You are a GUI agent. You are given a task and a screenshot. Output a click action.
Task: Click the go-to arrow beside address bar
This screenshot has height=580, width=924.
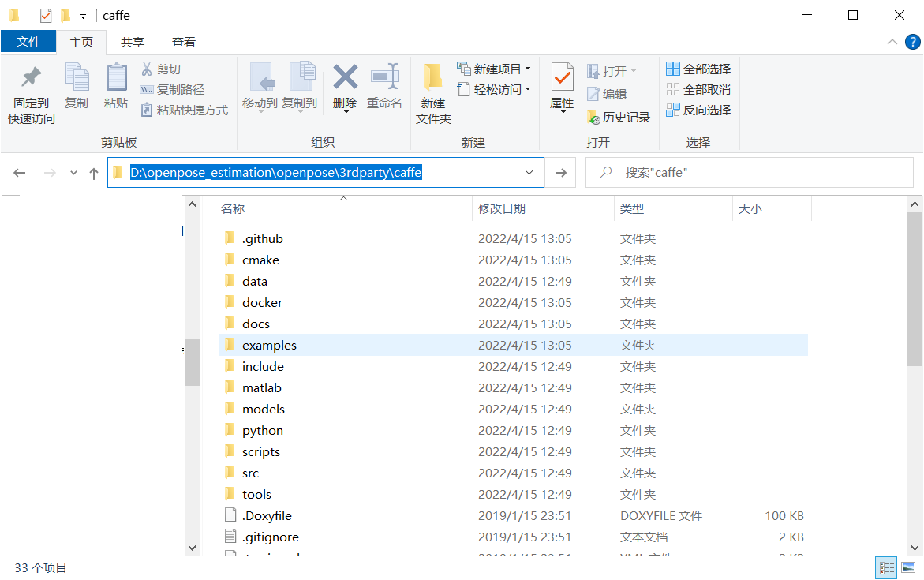pyautogui.click(x=560, y=173)
